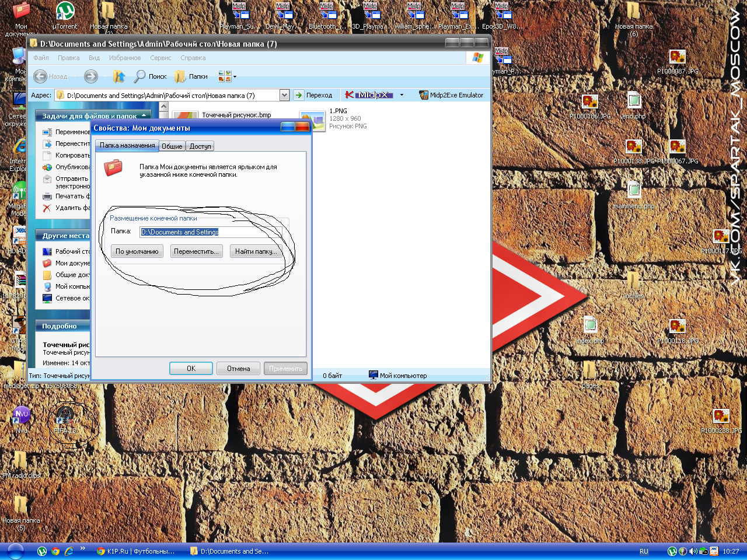The height and width of the screenshot is (560, 747).
Task: Click the Back (Назад) navigation arrow
Action: pos(41,76)
